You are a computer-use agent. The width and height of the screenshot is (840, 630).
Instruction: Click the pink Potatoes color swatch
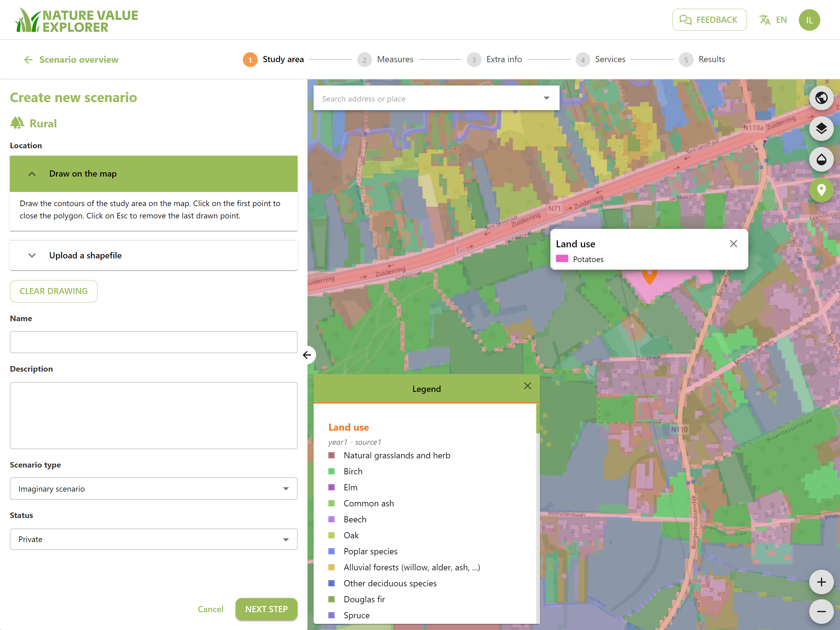[x=562, y=259]
